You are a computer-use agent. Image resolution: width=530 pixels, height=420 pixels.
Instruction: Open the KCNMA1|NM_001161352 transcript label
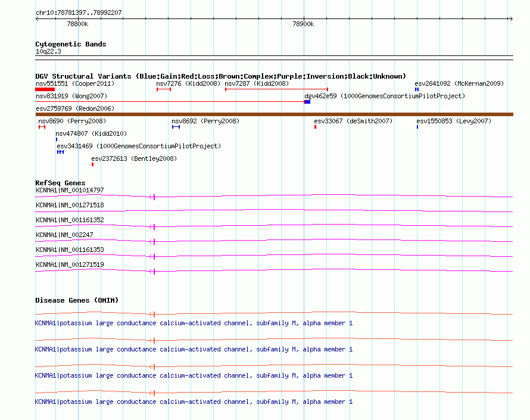point(70,220)
